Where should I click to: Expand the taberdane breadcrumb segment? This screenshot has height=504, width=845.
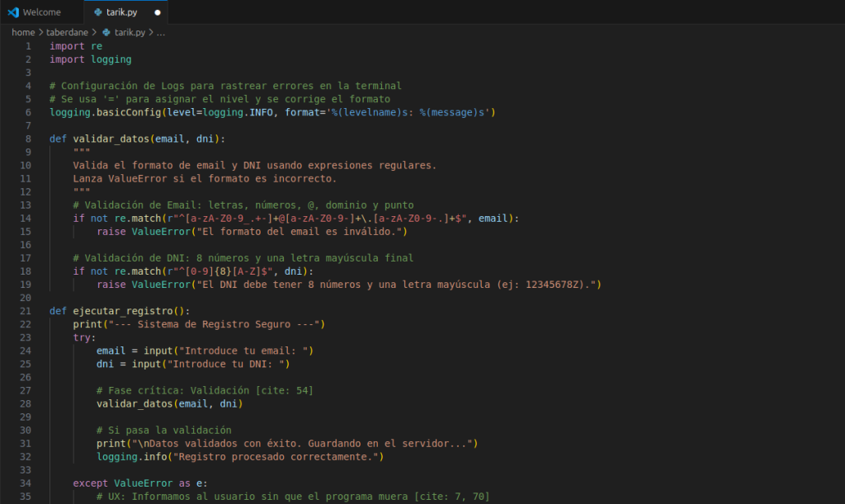click(68, 32)
